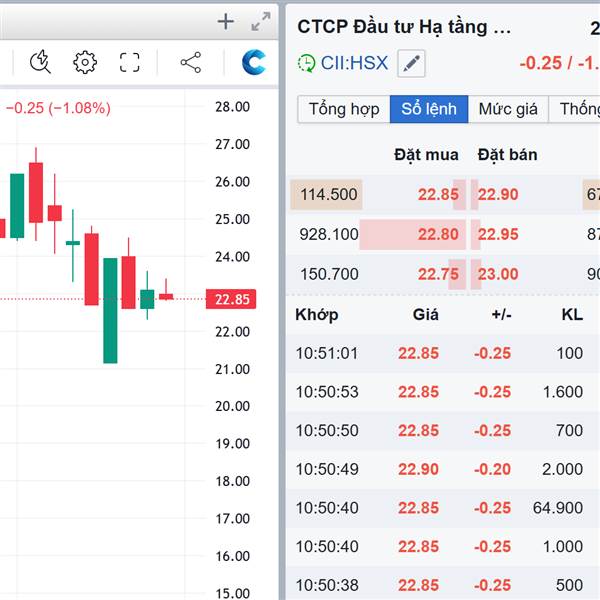This screenshot has height=600, width=600.
Task: Click the 22.85 price label on axis
Action: 232,298
